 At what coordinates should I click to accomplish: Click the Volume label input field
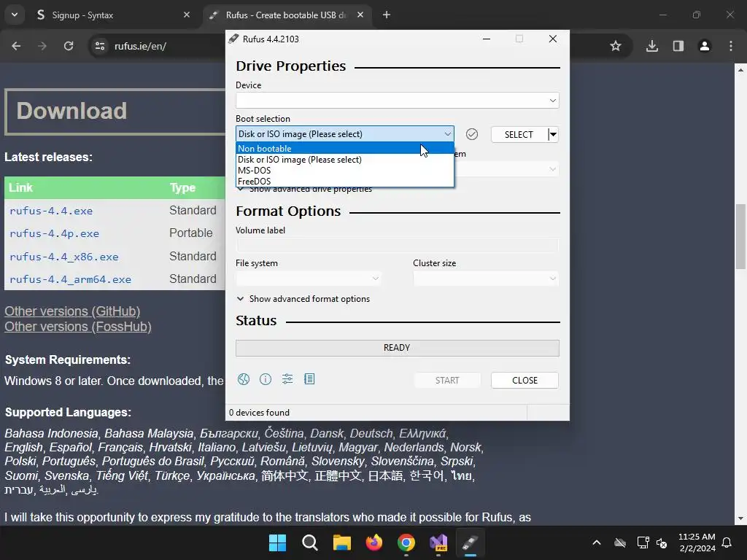(398, 245)
